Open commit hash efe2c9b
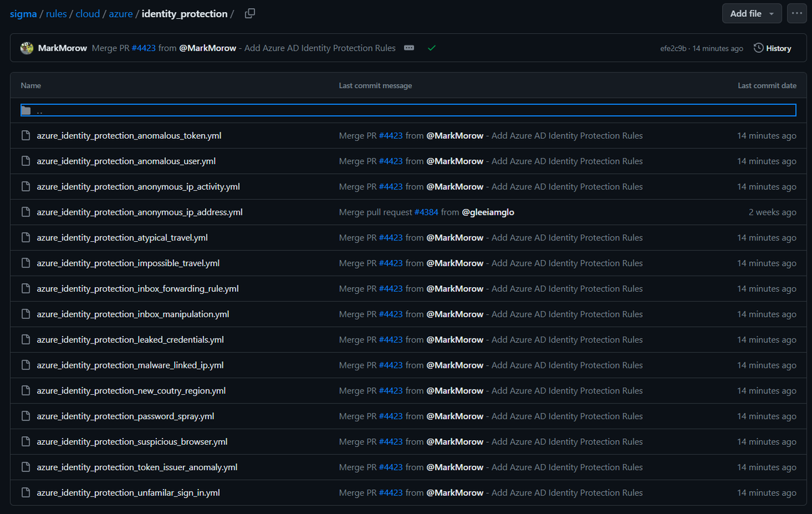This screenshot has width=812, height=514. coord(673,49)
